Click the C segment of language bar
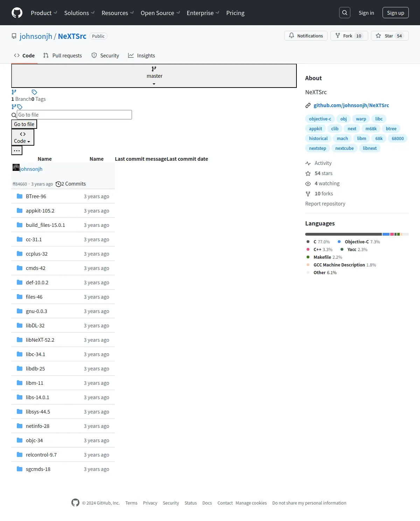The width and height of the screenshot is (420, 521). tap(343, 234)
